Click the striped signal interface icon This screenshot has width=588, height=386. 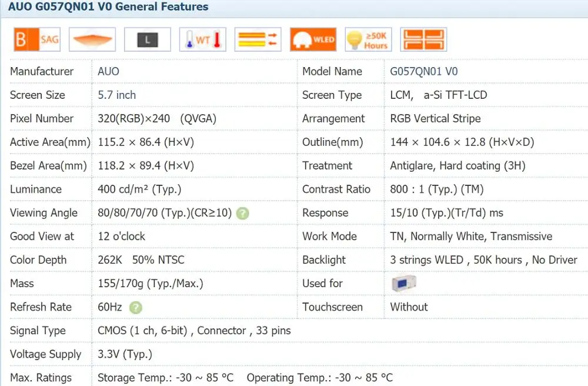(258, 39)
